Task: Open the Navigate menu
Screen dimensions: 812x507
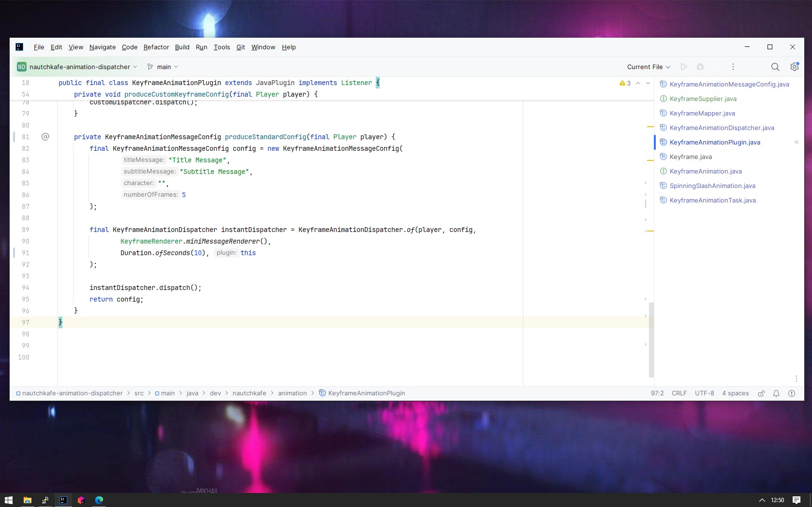Action: pyautogui.click(x=103, y=47)
